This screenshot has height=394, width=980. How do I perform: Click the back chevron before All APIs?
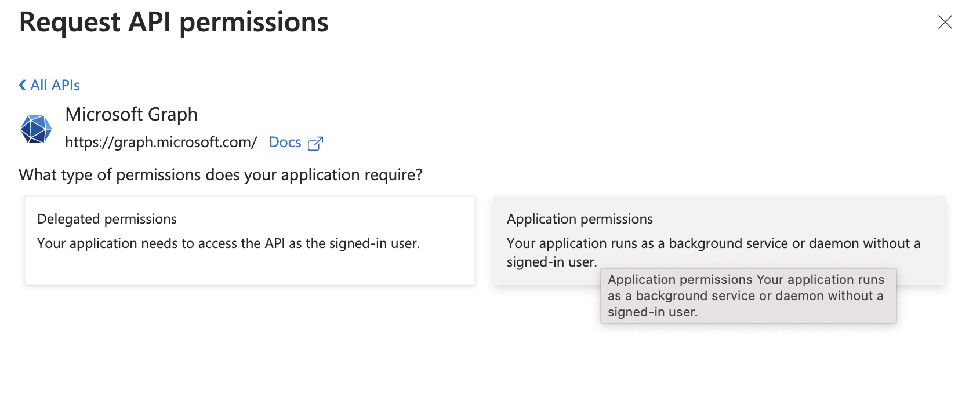click(23, 85)
